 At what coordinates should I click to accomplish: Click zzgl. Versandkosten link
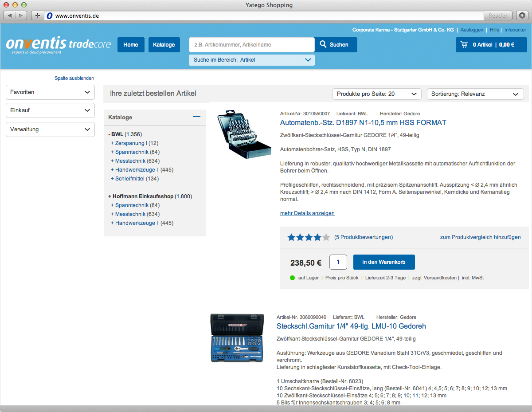click(x=434, y=278)
